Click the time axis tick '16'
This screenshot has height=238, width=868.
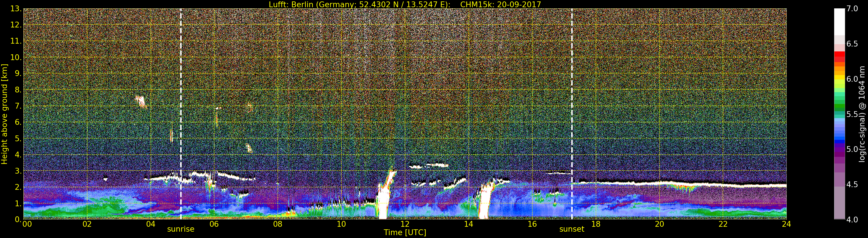[532, 224]
